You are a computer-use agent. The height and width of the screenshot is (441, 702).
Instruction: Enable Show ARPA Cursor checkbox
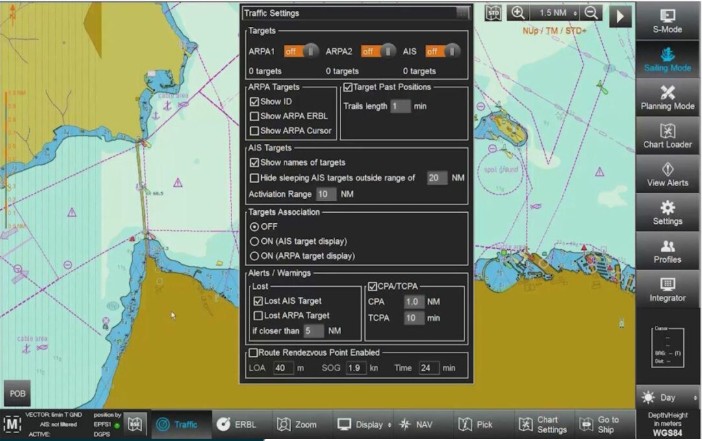[x=254, y=131]
